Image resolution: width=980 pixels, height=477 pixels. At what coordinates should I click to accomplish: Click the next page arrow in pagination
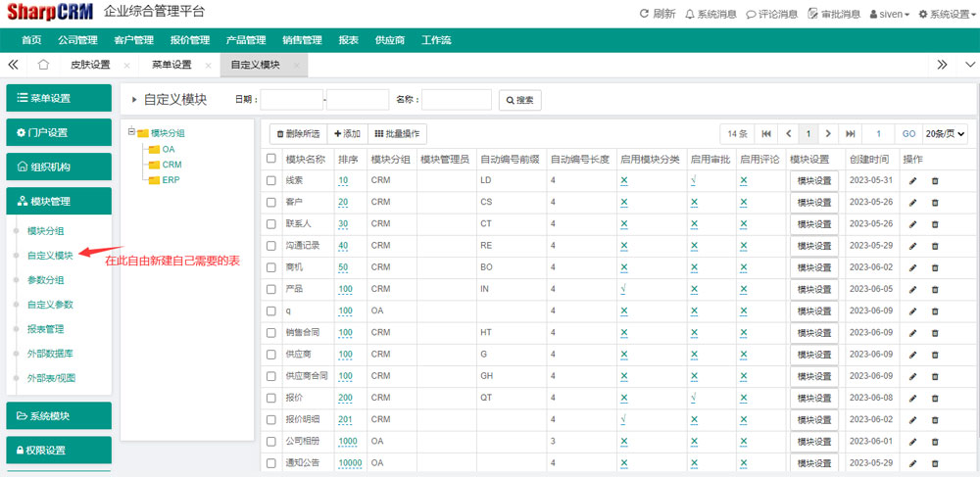tap(828, 133)
